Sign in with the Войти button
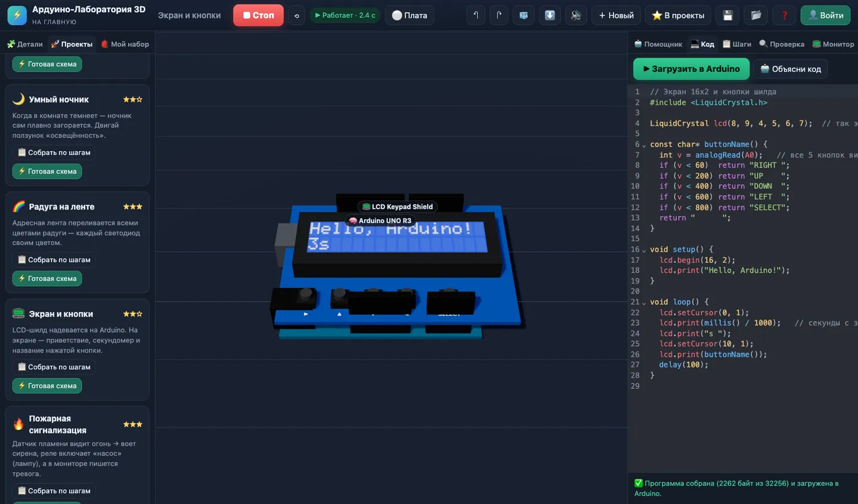The image size is (858, 504). pyautogui.click(x=825, y=15)
